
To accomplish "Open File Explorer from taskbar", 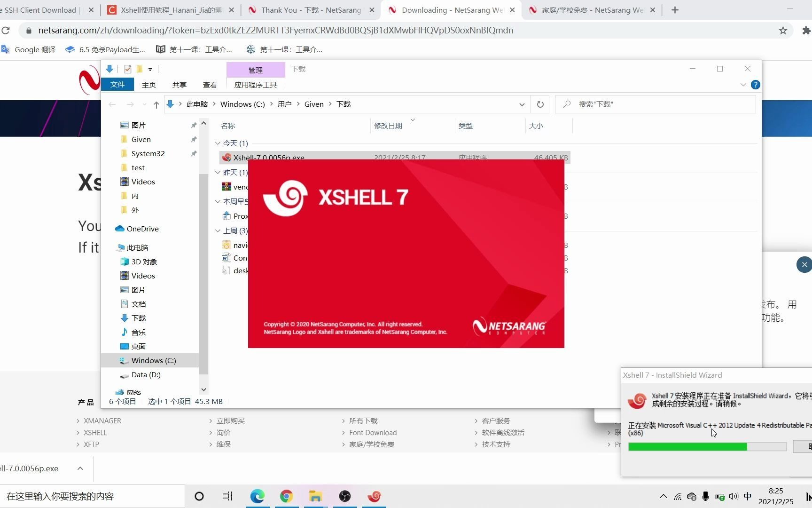I will (x=315, y=496).
